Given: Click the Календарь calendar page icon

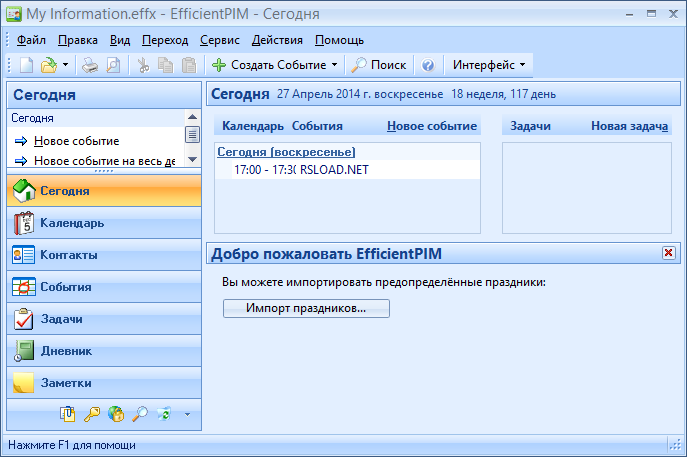Looking at the screenshot, I should tap(24, 223).
